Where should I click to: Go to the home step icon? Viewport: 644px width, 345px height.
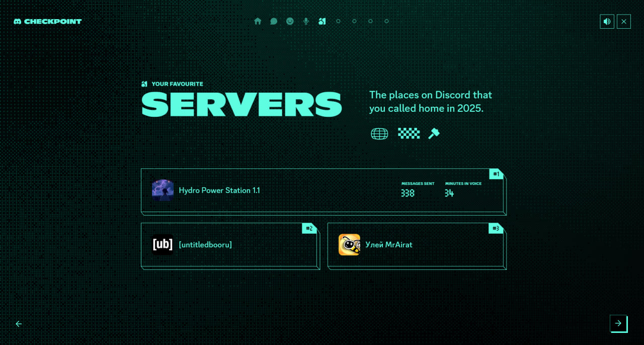point(258,21)
